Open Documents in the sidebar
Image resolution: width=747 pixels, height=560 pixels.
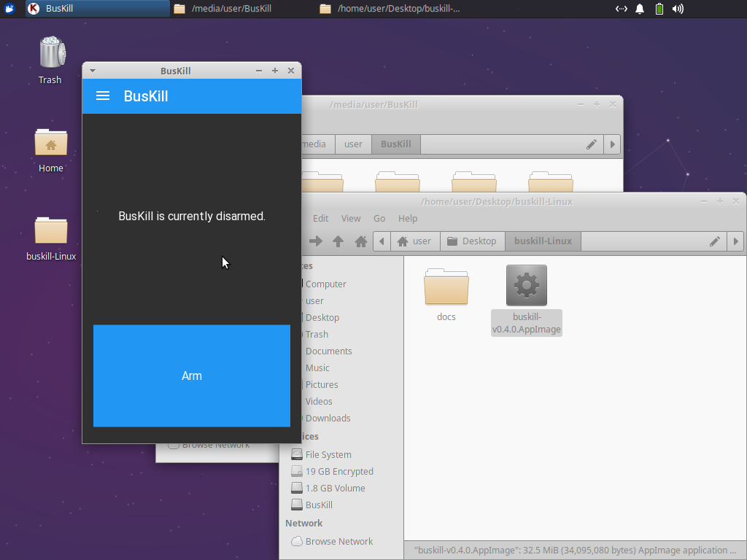[328, 351]
